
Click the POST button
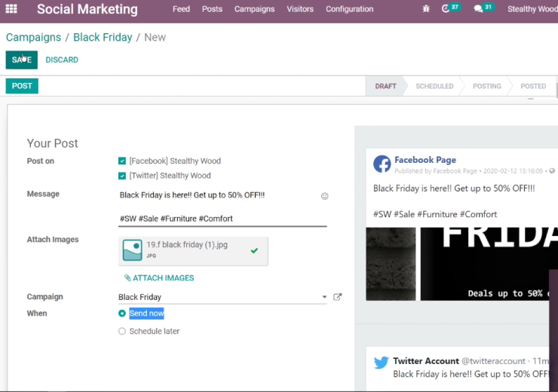coord(22,86)
